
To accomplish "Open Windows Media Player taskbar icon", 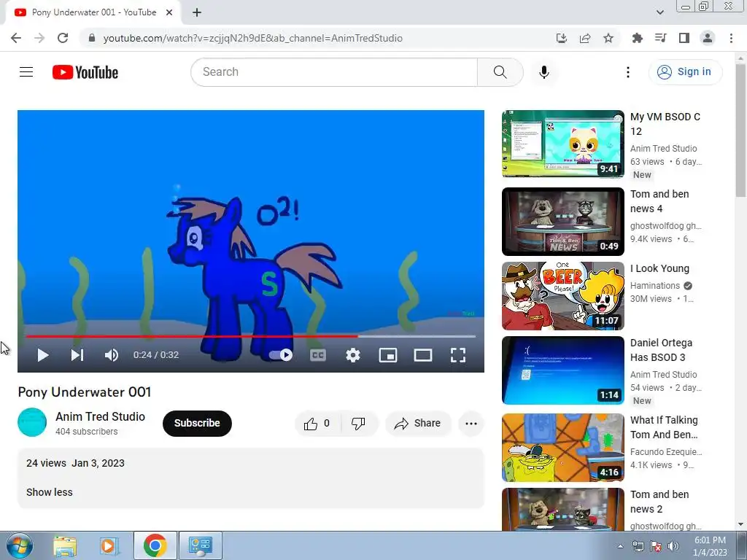I will pyautogui.click(x=109, y=545).
